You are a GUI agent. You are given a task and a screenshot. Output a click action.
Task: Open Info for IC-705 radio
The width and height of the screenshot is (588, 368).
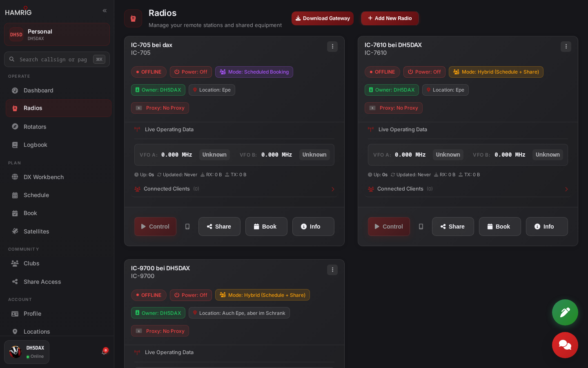coord(313,227)
